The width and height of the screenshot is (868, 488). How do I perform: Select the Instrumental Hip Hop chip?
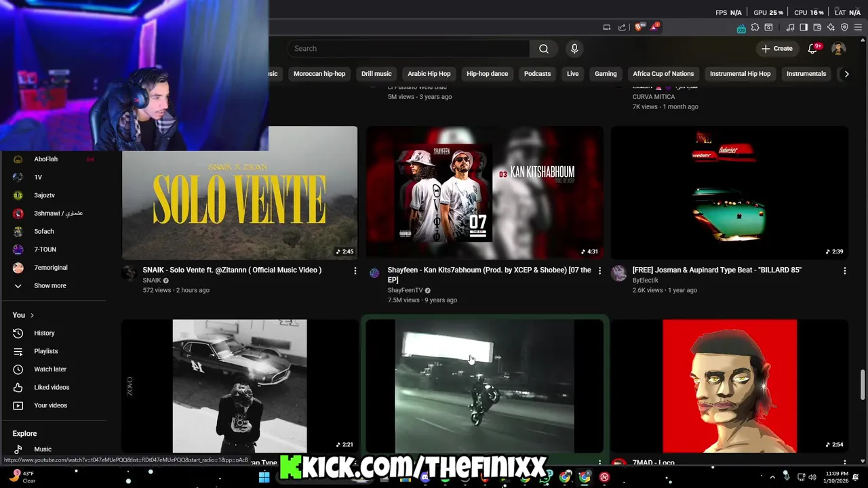point(740,73)
